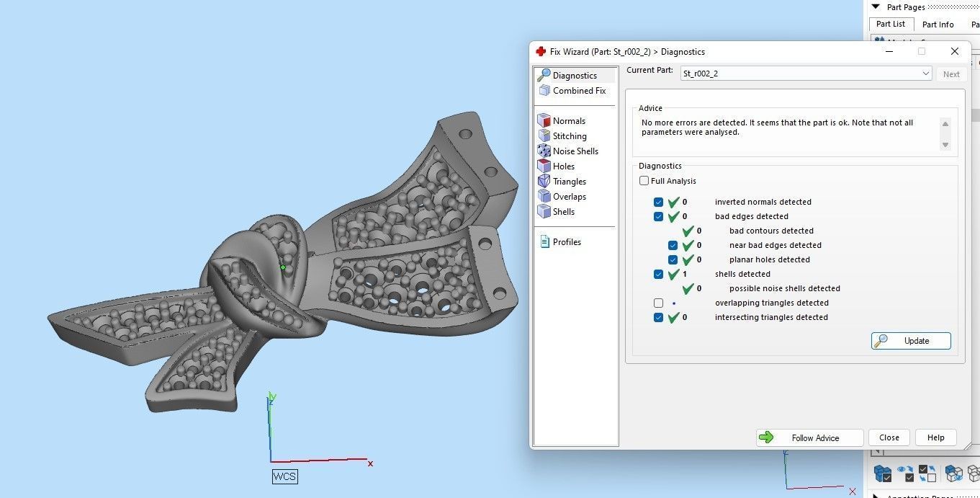The width and height of the screenshot is (980, 498).
Task: Click the Fix Wizard red cross title icon
Action: point(541,52)
